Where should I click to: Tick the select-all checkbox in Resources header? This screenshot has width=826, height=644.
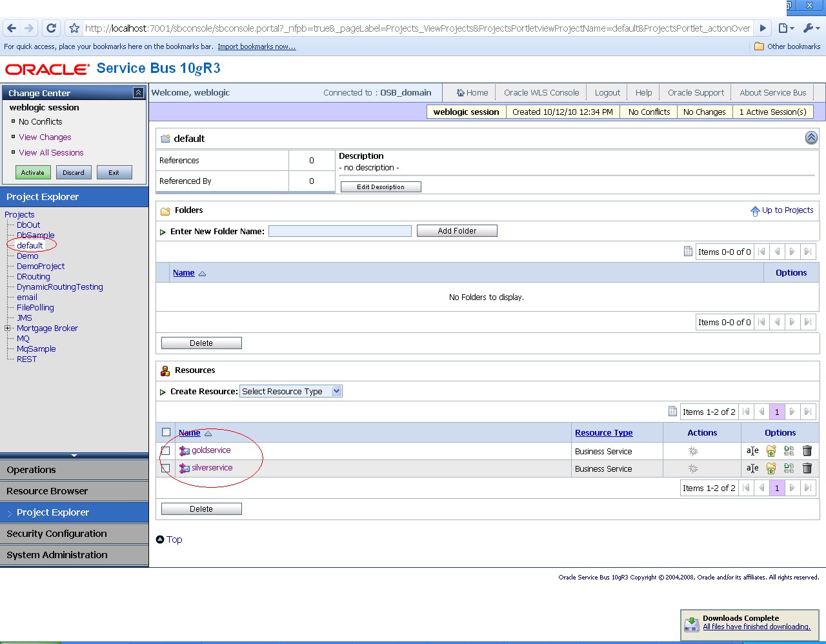click(166, 432)
